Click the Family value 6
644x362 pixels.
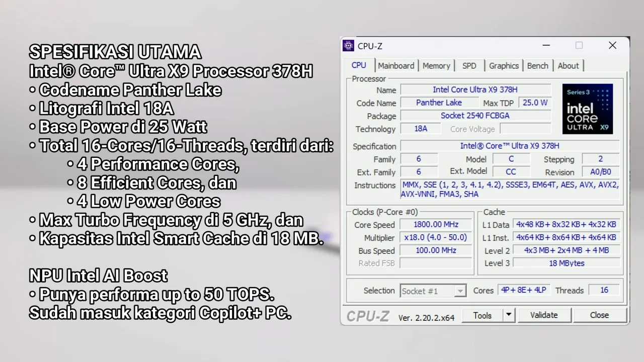419,159
